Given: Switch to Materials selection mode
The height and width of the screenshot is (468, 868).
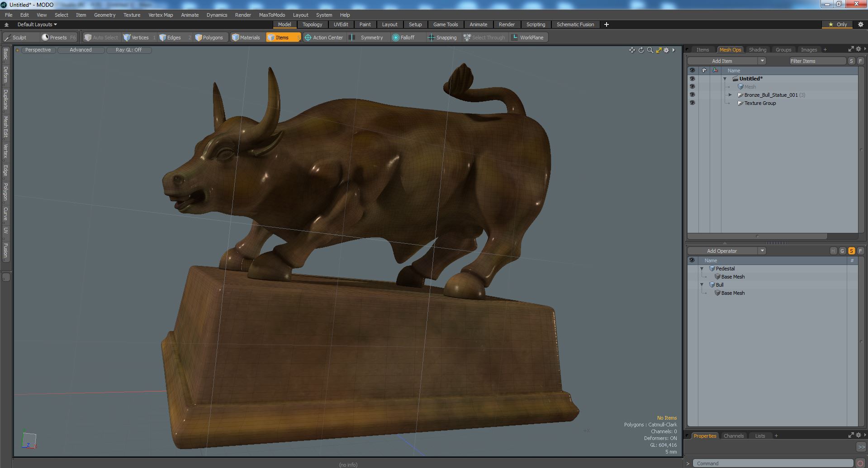Looking at the screenshot, I should pos(246,38).
